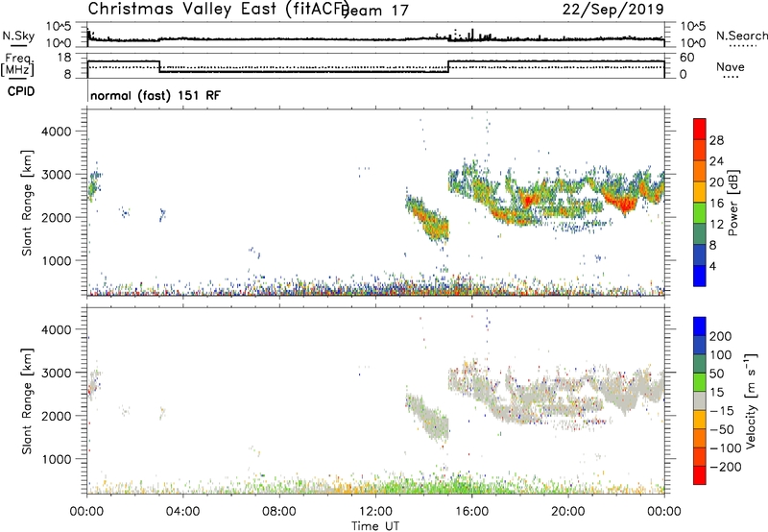Click the 'Velocity [m s-1]' colorbar label
This screenshot has height=532, width=768.
[x=752, y=400]
